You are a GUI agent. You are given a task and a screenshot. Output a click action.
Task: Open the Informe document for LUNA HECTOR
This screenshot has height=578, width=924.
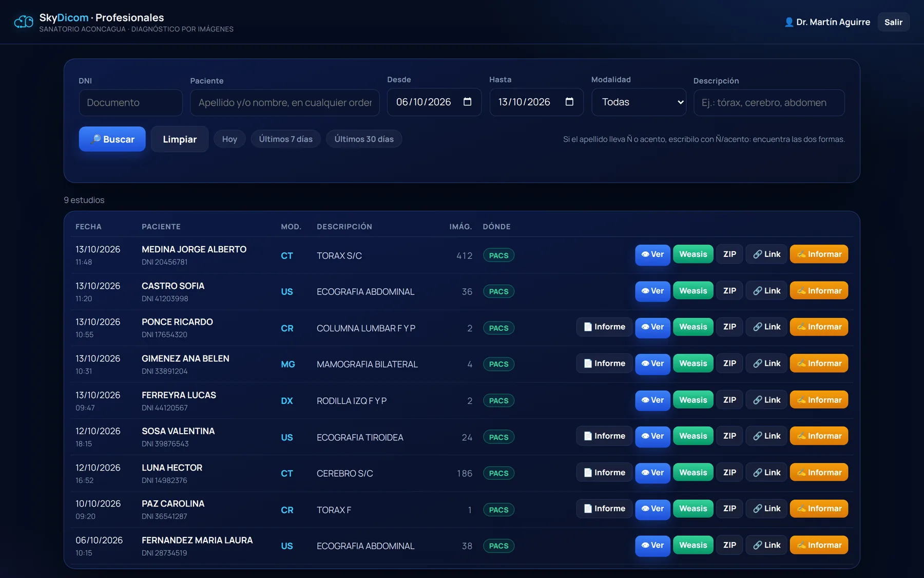click(x=604, y=473)
